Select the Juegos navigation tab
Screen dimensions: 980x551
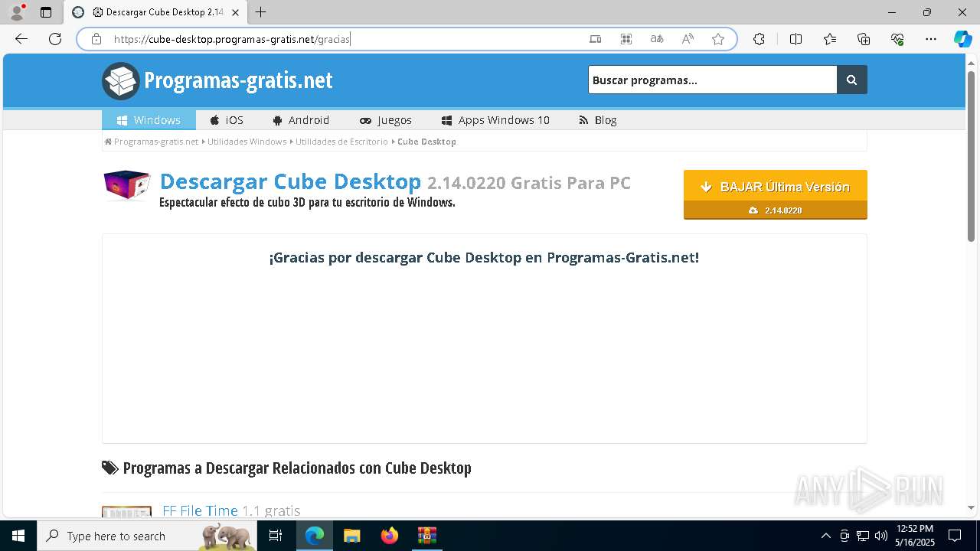point(385,120)
